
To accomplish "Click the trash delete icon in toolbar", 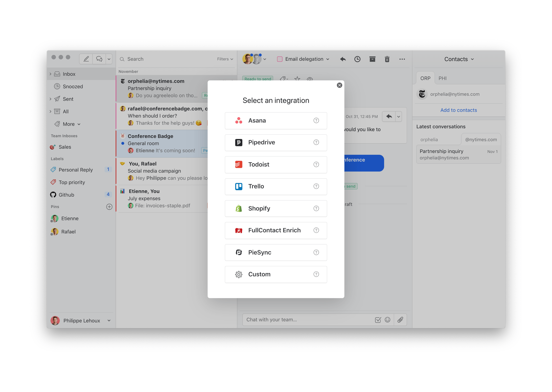I will tap(387, 59).
